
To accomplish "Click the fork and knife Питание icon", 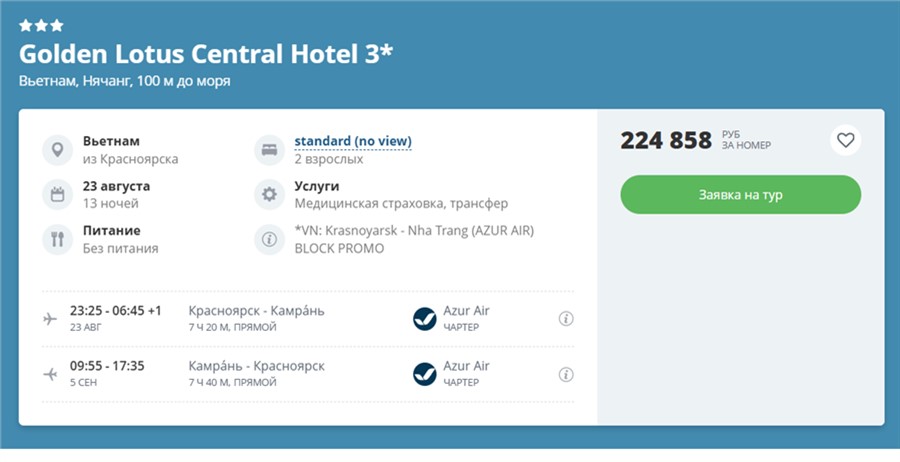I will (x=58, y=239).
